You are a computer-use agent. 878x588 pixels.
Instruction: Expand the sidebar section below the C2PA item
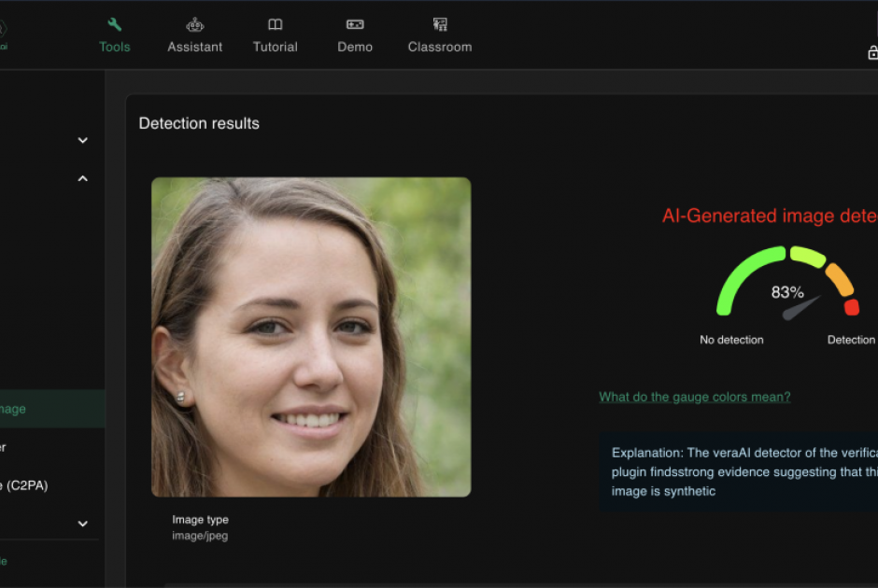coord(82,524)
